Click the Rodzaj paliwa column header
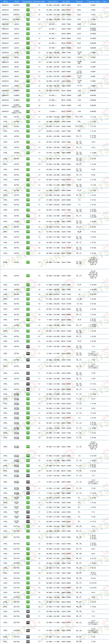This screenshot has width=109, height=644. tap(27, 2)
